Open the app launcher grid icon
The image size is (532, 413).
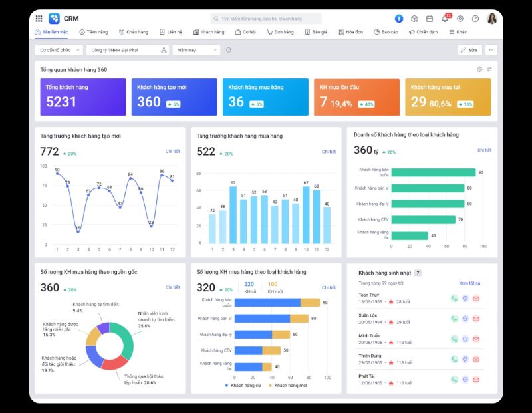(38, 18)
